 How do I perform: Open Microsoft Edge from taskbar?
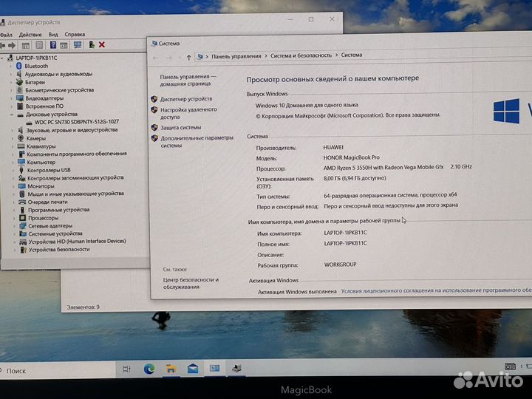tap(149, 369)
